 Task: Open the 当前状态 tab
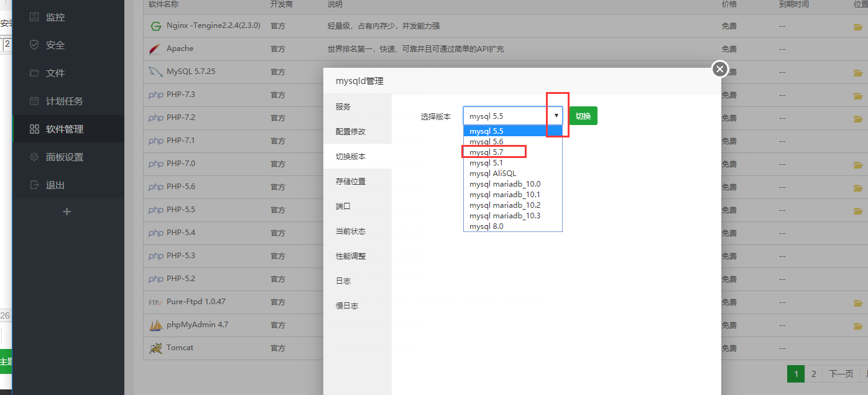[358, 231]
